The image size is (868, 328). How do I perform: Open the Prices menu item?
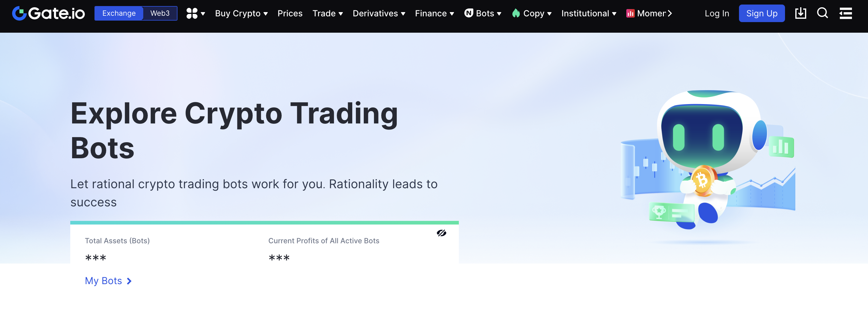pos(290,14)
